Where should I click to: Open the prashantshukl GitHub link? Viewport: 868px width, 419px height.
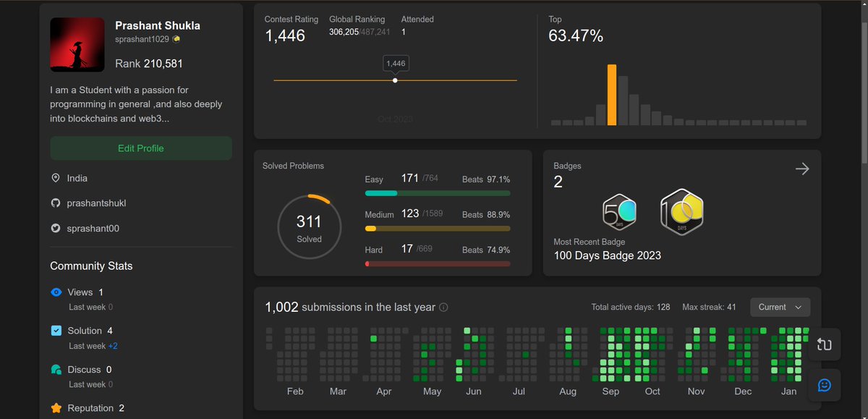[x=96, y=203]
